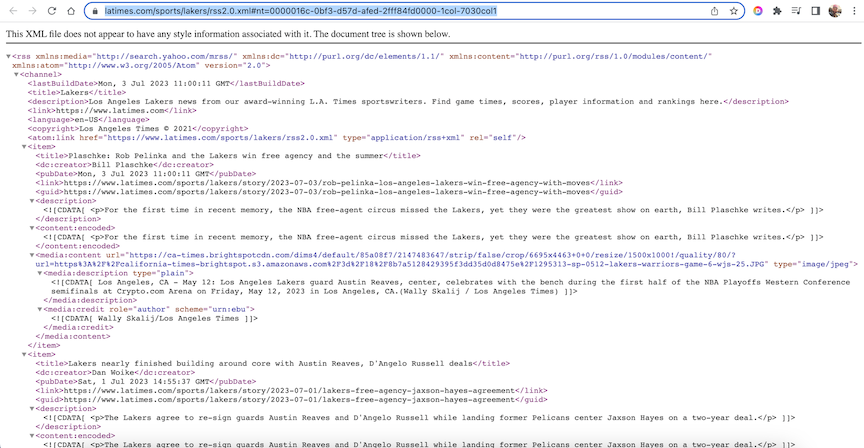Go back to previous page

(x=13, y=11)
